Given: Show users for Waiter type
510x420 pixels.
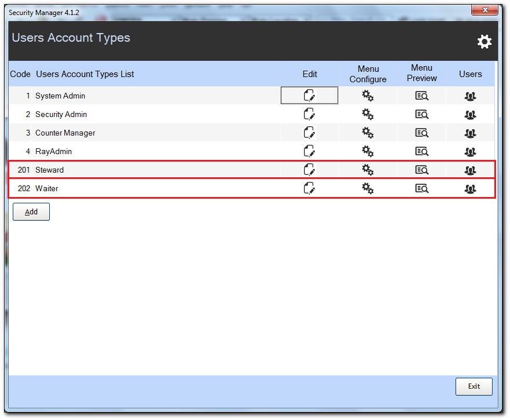Looking at the screenshot, I should coord(471,189).
